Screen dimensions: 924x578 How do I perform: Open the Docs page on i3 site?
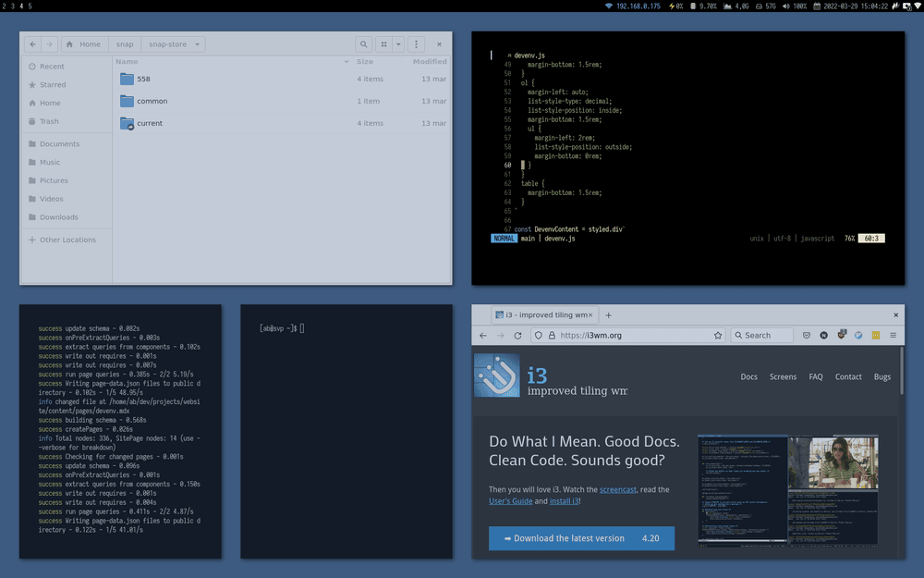click(x=749, y=377)
